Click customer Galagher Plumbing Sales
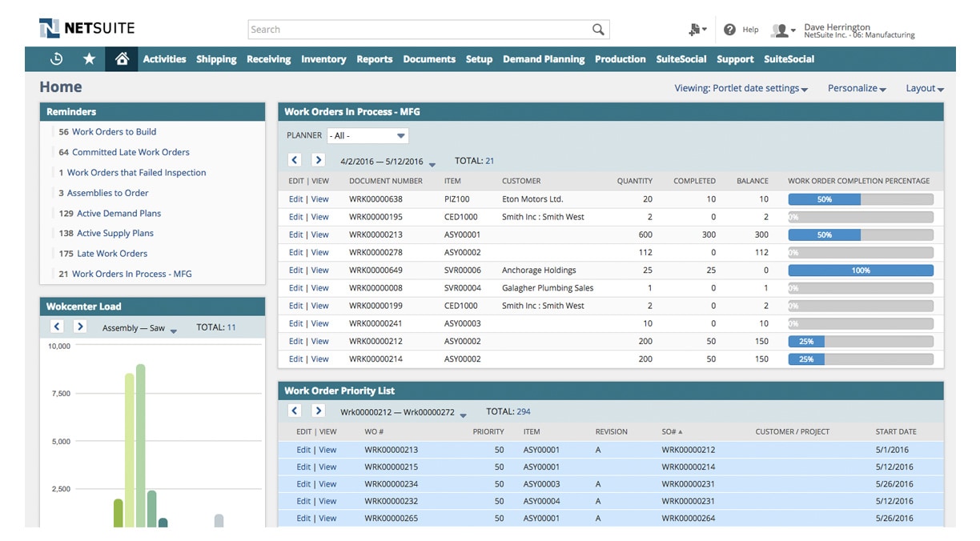980x541 pixels. pyautogui.click(x=548, y=288)
